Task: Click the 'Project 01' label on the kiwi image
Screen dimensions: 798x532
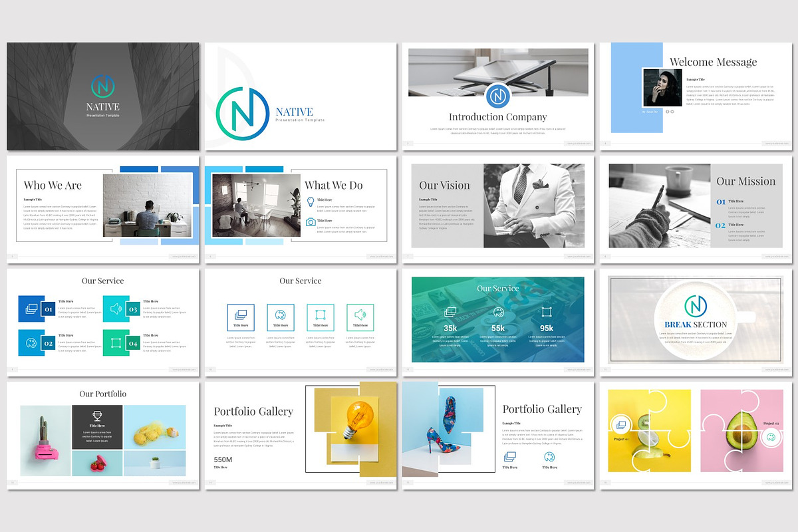Action: click(x=620, y=440)
